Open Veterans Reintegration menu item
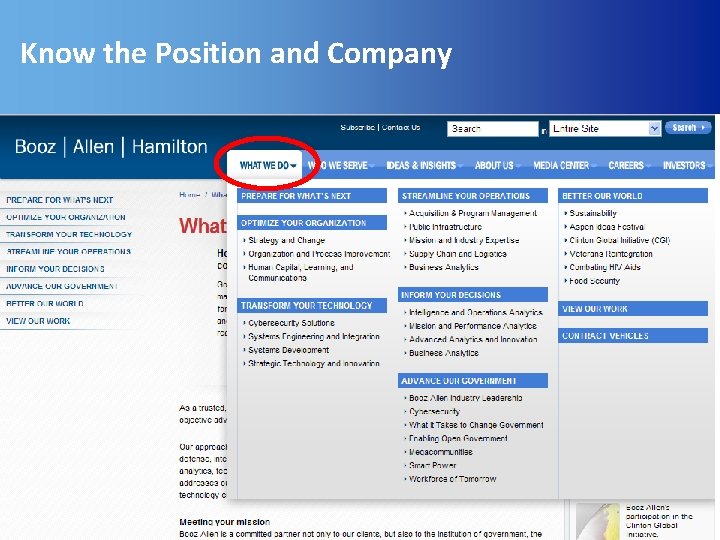Viewport: 720px width, 540px height. (611, 254)
